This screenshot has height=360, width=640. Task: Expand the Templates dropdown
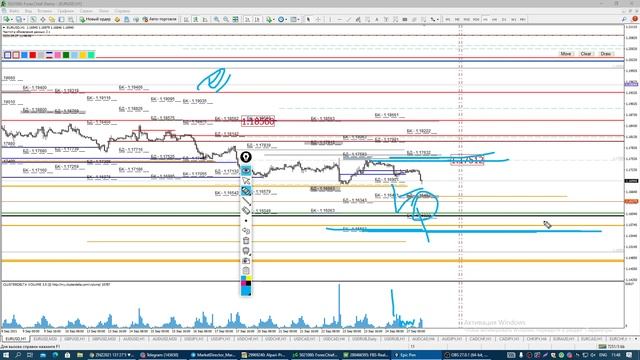[298, 19]
